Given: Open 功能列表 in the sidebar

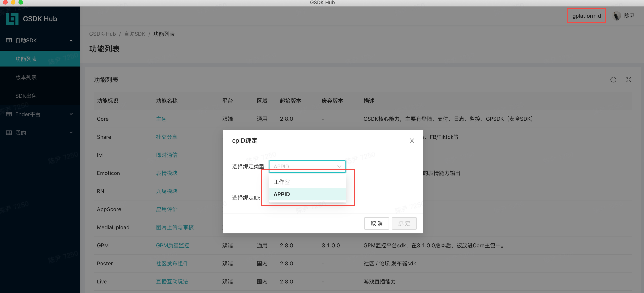Looking at the screenshot, I should [40, 59].
